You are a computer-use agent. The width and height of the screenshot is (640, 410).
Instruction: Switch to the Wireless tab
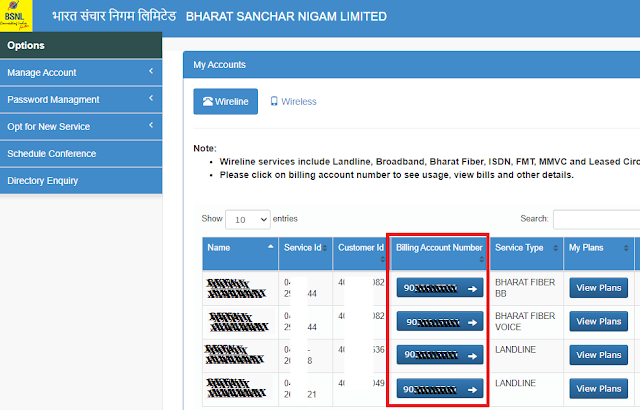pos(293,102)
